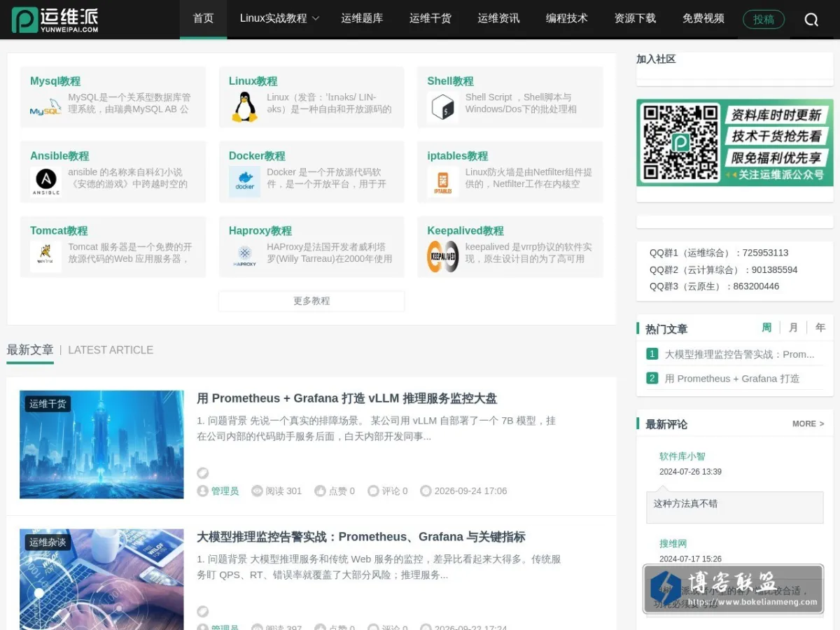Click MORE link in 最新评论
This screenshot has width=840, height=630.
[x=808, y=423]
